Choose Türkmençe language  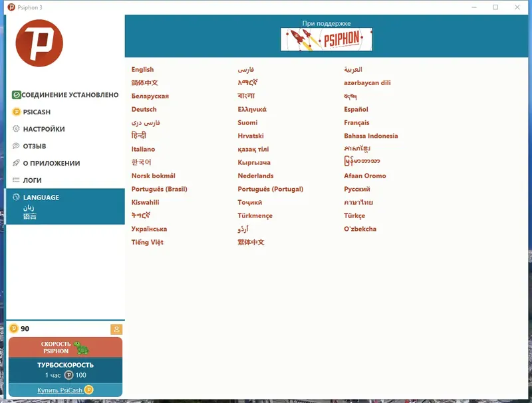(255, 215)
